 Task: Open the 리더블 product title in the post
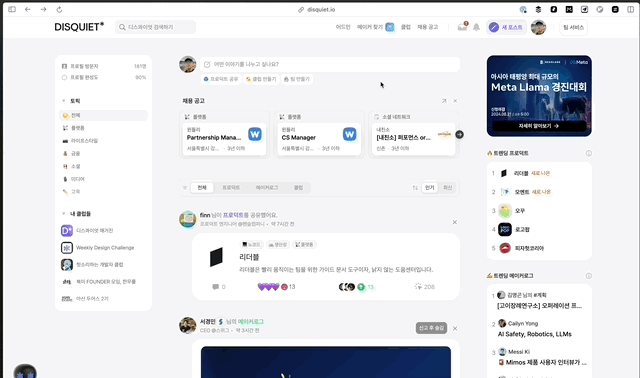(249, 257)
